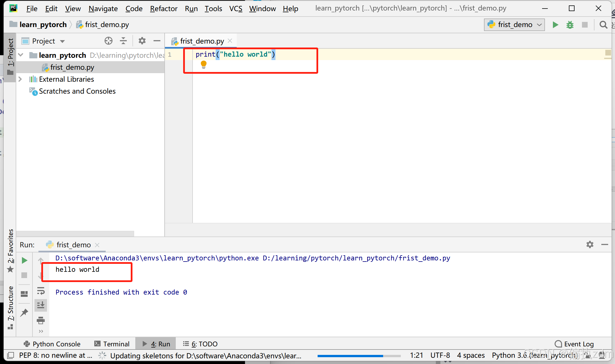Image resolution: width=615 pixels, height=364 pixels.
Task: Collapse the learn_pytorch project folder
Action: 21,55
